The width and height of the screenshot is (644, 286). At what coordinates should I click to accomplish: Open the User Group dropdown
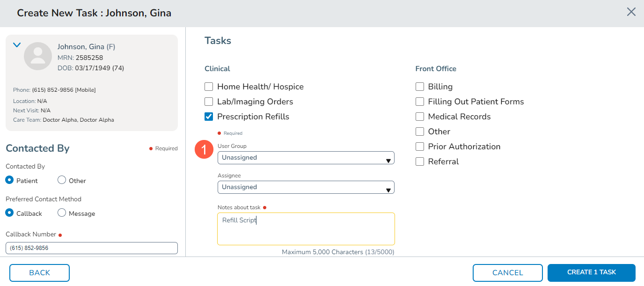click(x=306, y=158)
